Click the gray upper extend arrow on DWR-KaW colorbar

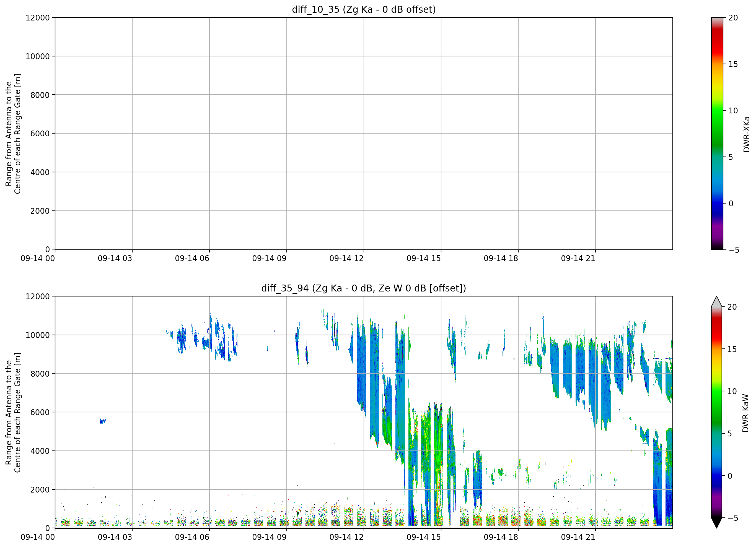click(716, 301)
